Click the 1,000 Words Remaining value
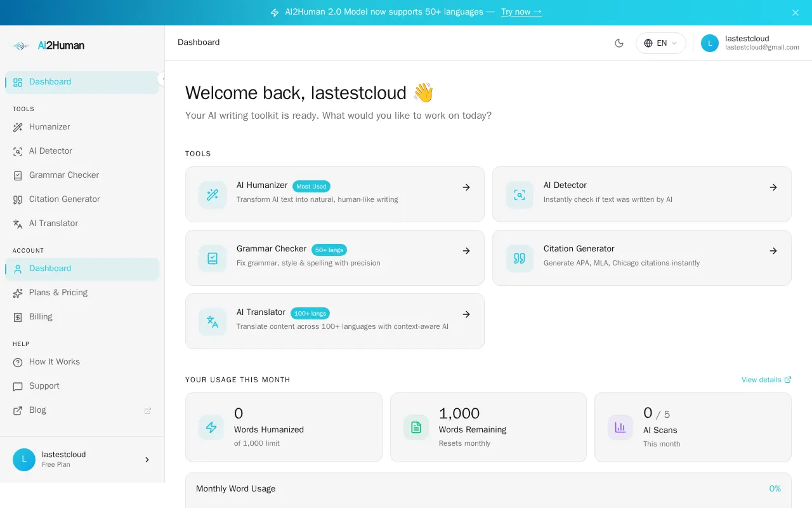 [459, 413]
